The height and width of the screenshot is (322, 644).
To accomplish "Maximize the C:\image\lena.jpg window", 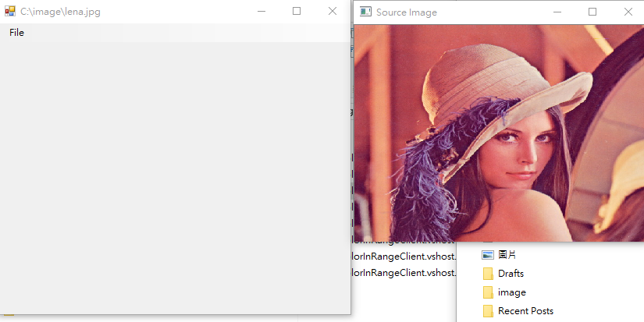I will tap(297, 11).
